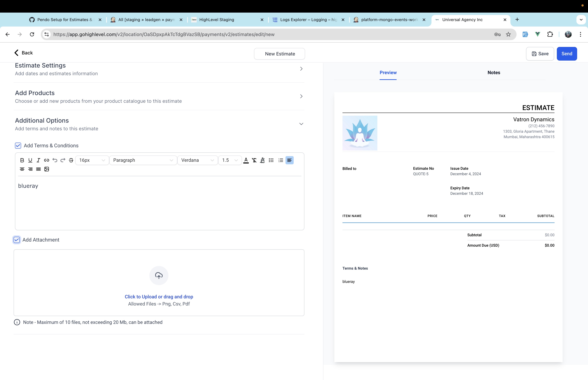Close the Universal Agency Inc tab

(505, 20)
